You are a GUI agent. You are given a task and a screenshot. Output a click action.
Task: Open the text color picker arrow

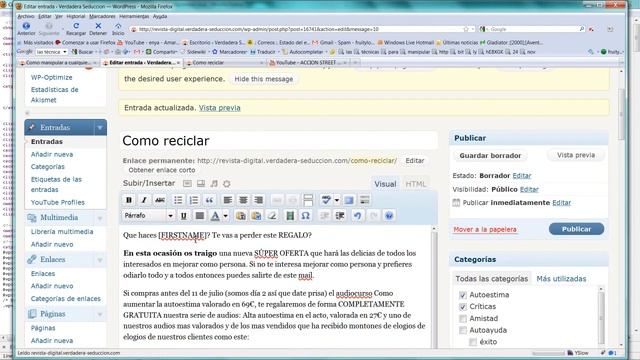pos(225,216)
